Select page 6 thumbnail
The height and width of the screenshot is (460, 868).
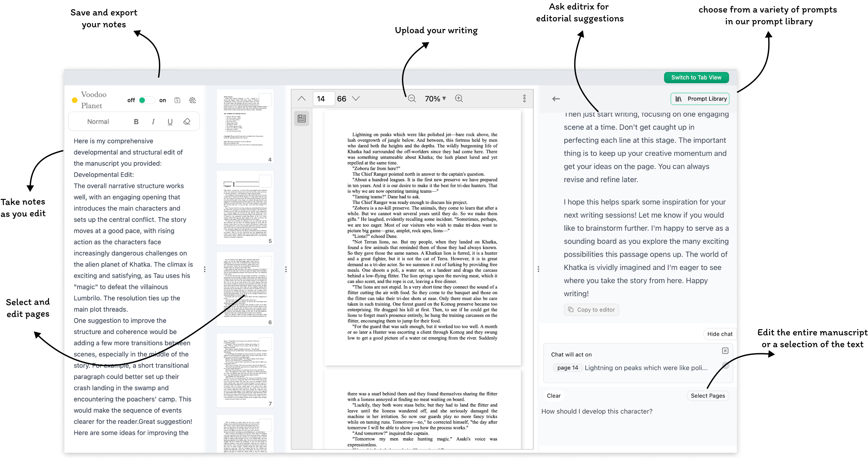(245, 289)
